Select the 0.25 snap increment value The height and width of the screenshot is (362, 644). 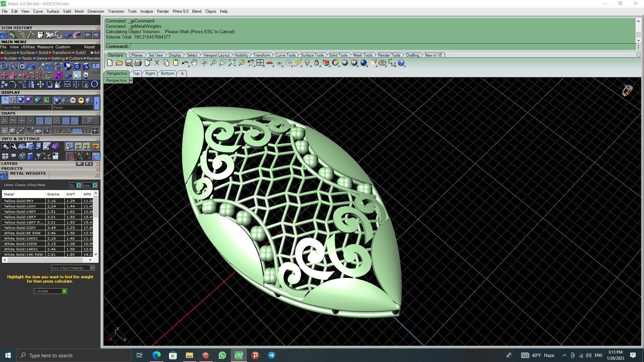tap(66, 131)
